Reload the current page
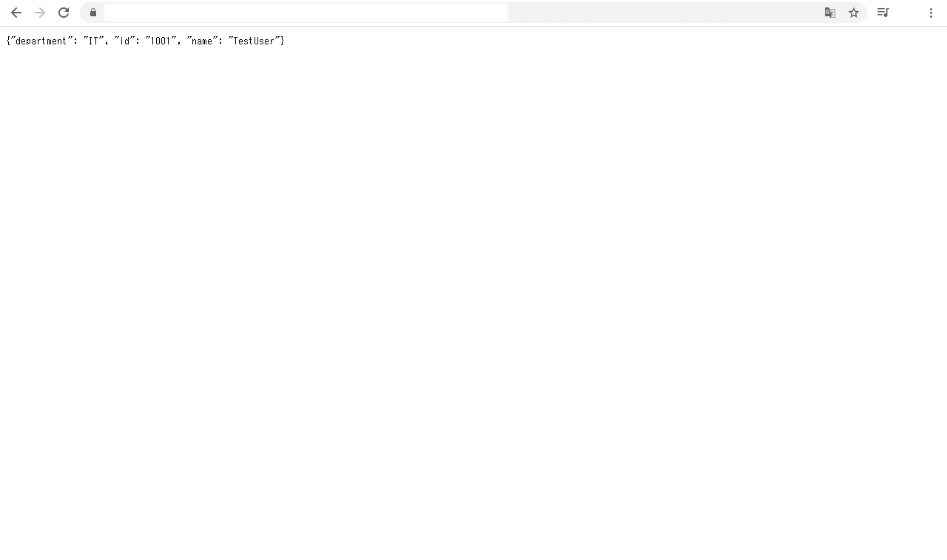This screenshot has width=947, height=560. tap(64, 13)
